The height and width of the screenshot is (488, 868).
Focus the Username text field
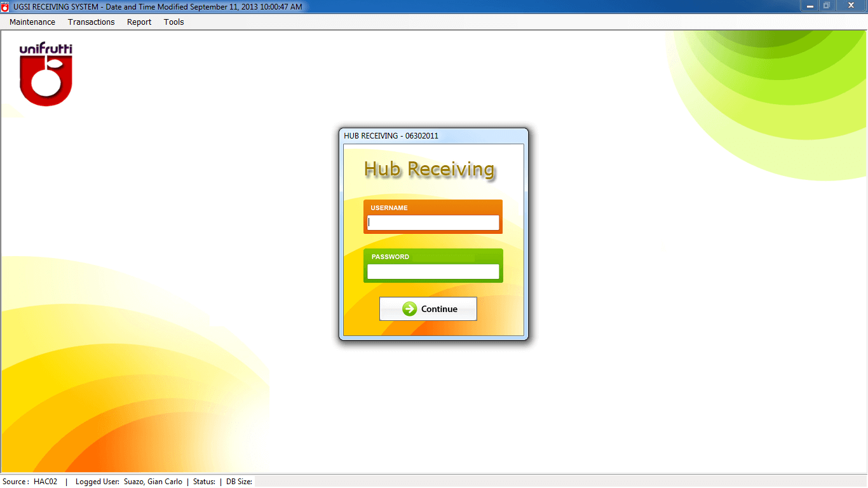tap(433, 222)
